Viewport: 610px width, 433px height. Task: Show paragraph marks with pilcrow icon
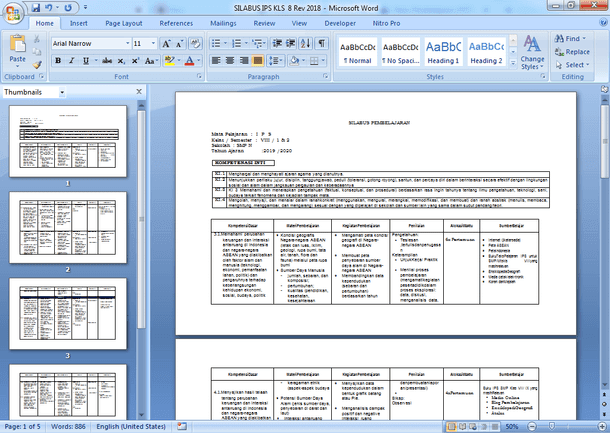[321, 43]
